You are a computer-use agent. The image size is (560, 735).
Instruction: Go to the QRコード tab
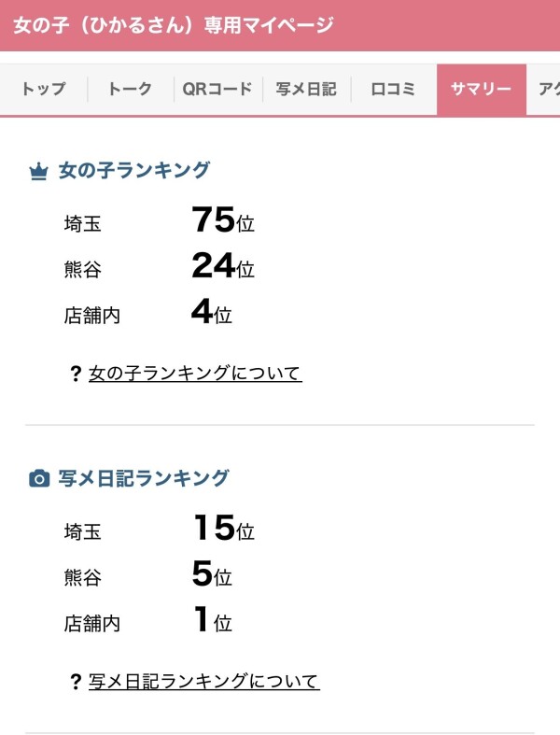tap(217, 90)
